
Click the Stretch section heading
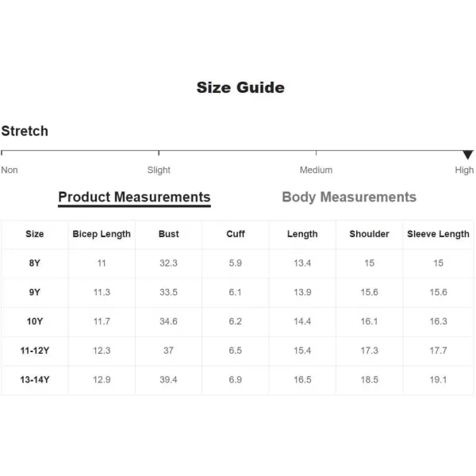(25, 131)
